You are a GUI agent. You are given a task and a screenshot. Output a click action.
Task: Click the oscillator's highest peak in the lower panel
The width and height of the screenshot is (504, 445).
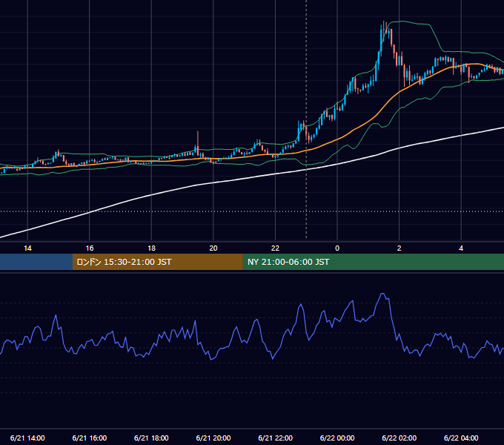(x=383, y=294)
